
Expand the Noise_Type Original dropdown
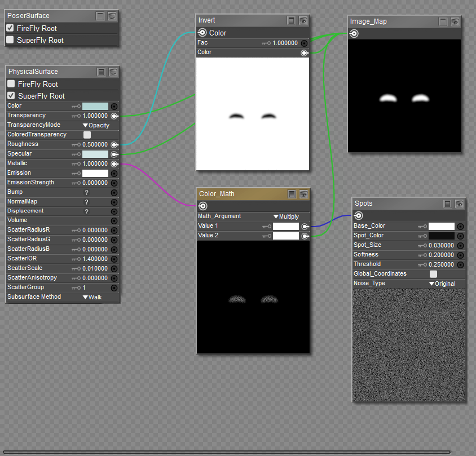(x=442, y=284)
